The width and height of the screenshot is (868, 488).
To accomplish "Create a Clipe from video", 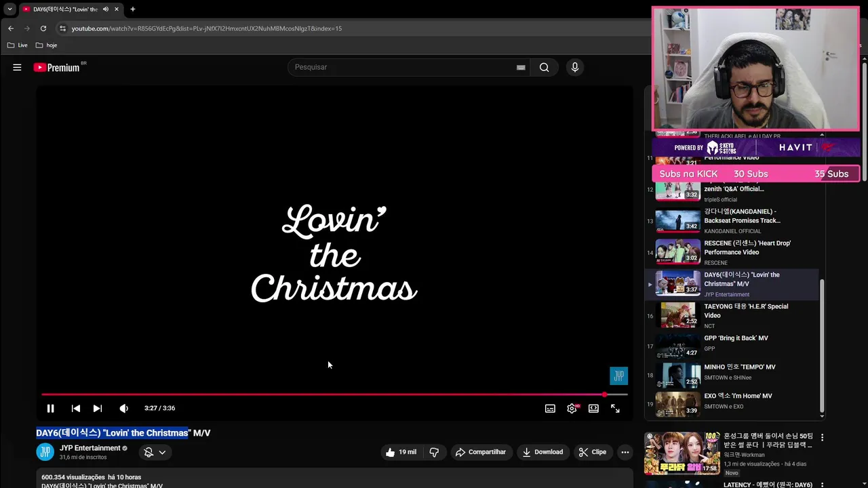I will point(592,452).
